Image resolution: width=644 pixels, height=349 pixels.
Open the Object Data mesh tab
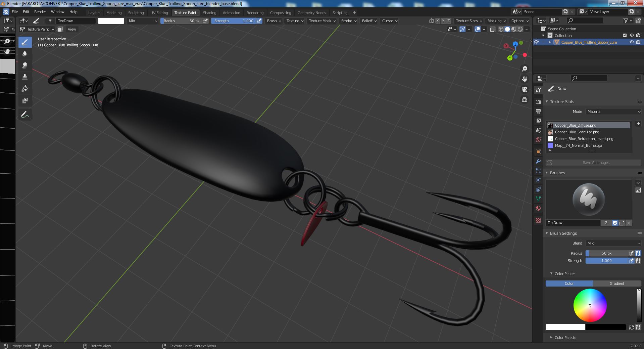(x=538, y=199)
